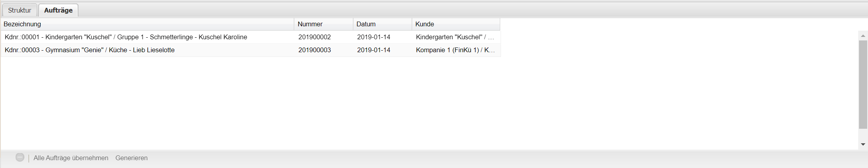Click order number 201900002
Viewport: 868px width, 168px height.
(x=315, y=37)
